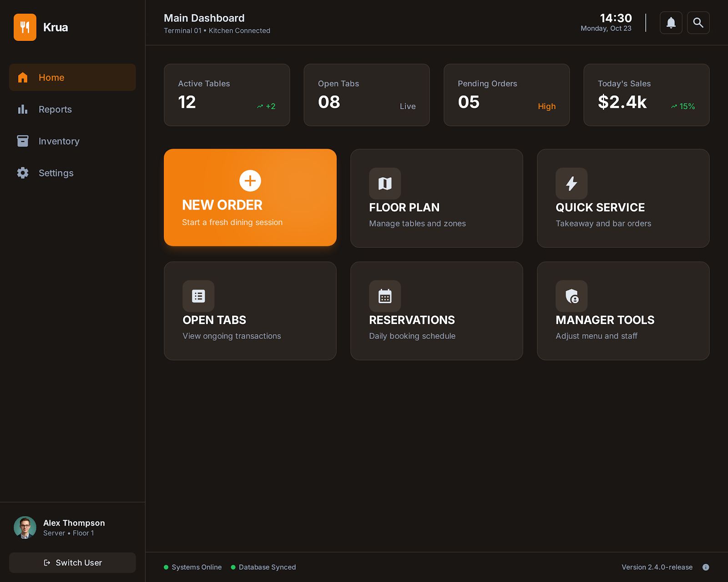728x582 pixels.
Task: Tap the lightning bolt Quick Service icon
Action: tap(571, 184)
